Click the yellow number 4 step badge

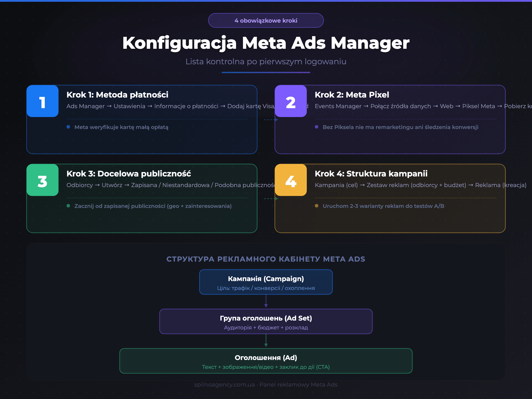tap(291, 180)
